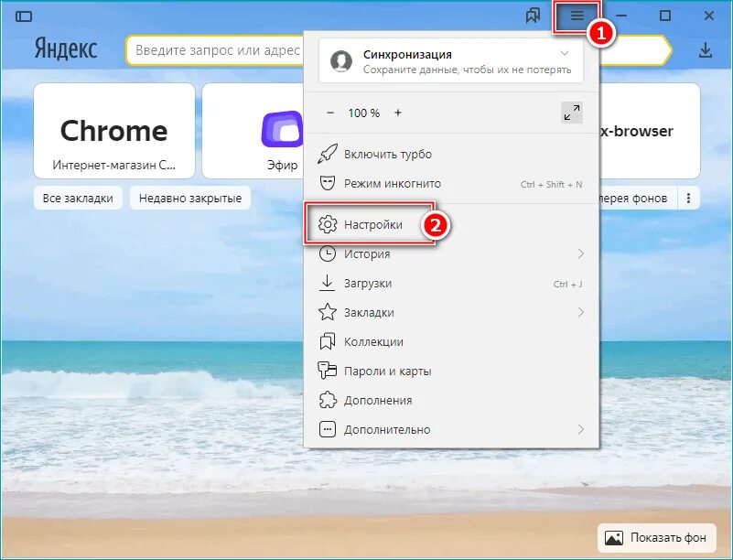Open Закладки menu item
733x560 pixels.
coord(451,312)
